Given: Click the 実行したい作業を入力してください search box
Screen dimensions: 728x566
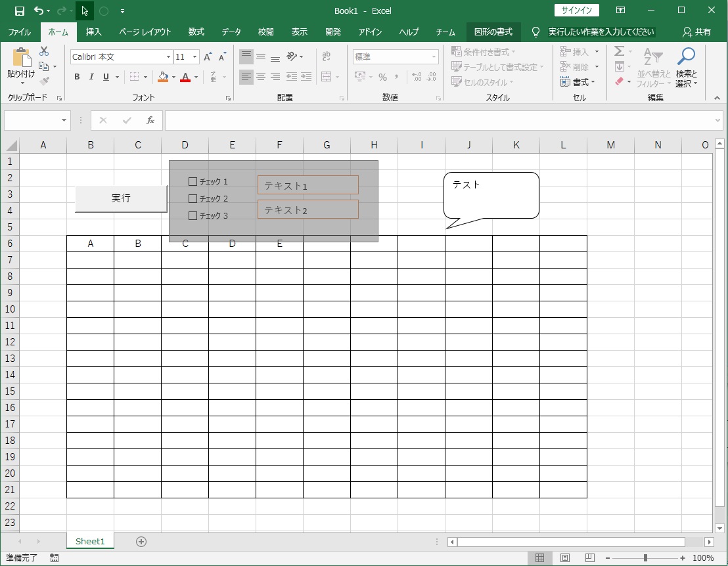Looking at the screenshot, I should pyautogui.click(x=601, y=32).
